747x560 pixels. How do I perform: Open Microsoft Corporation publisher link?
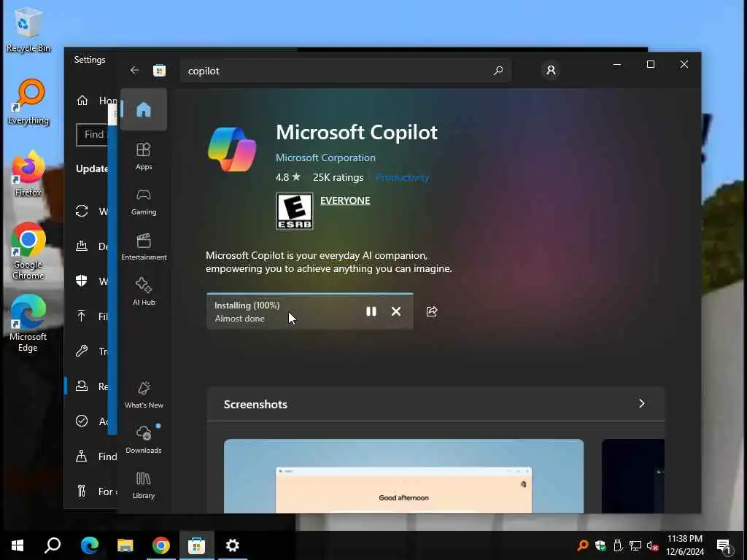(325, 157)
